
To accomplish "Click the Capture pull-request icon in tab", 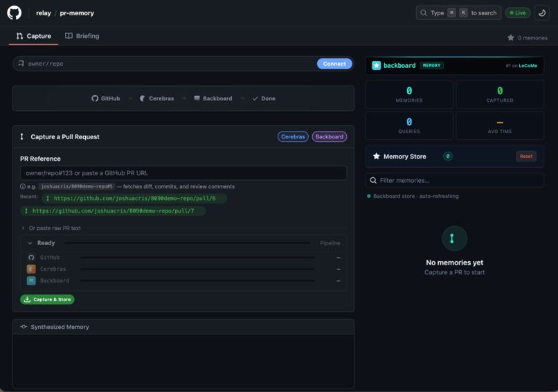I will point(19,36).
